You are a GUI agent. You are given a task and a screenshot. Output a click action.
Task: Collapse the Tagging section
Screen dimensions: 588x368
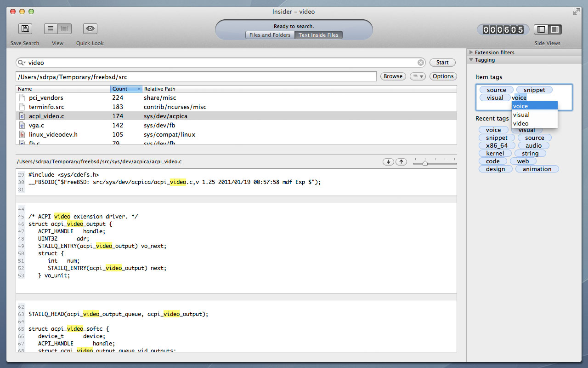point(471,60)
